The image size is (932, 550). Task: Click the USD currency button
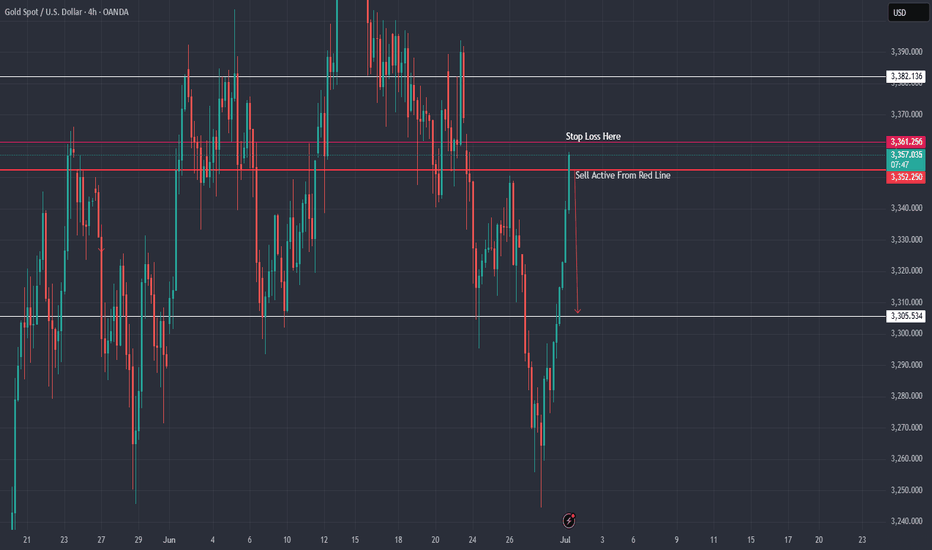pos(908,12)
